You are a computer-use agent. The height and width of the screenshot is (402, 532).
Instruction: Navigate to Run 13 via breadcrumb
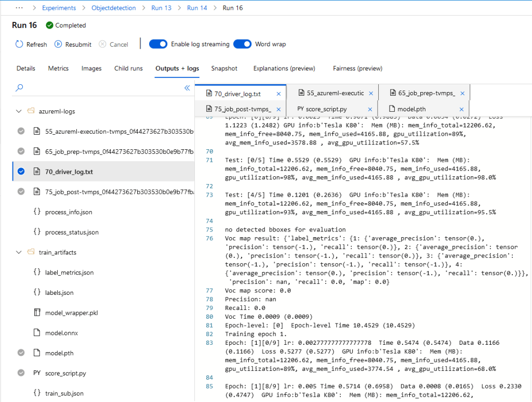[161, 7]
